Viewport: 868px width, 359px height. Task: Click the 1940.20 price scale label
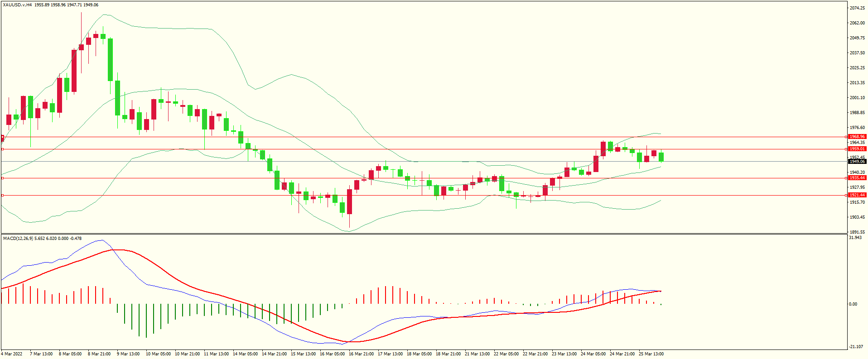pos(858,172)
